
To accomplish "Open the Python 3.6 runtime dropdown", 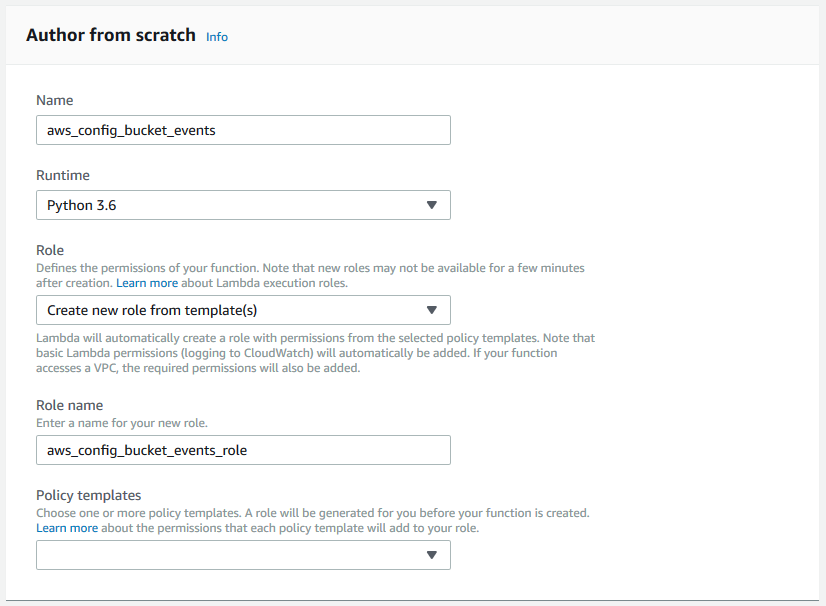I will [x=243, y=205].
